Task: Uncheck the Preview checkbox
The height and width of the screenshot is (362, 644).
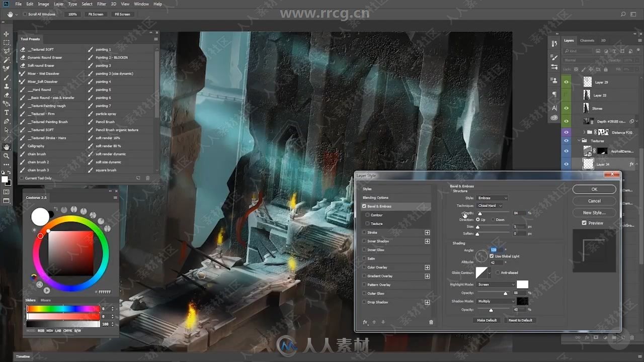Action: point(584,223)
